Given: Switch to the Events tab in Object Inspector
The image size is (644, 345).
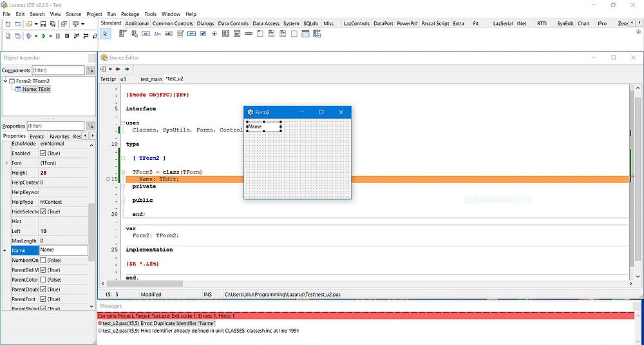Looking at the screenshot, I should (x=37, y=136).
